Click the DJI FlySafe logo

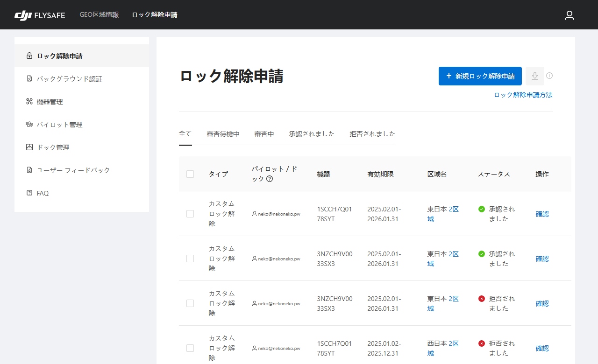tap(40, 15)
